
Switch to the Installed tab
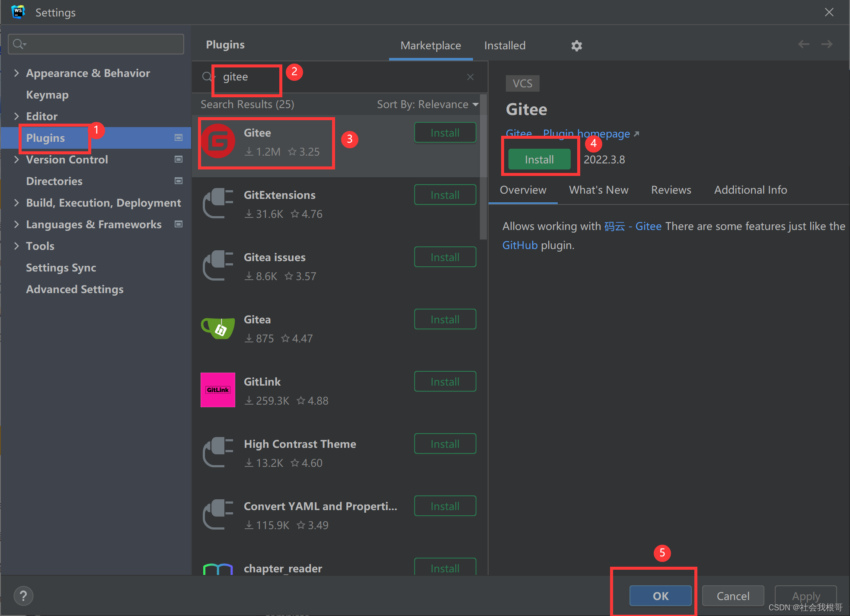coord(505,45)
